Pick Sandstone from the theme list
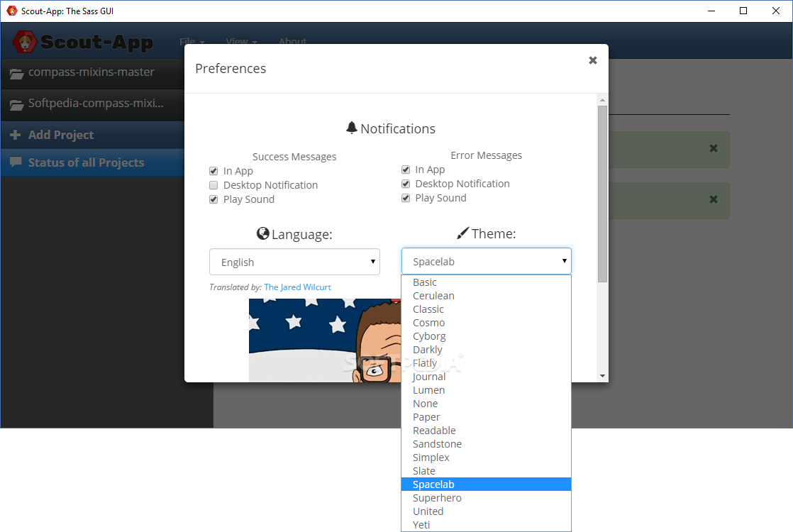Viewport: 793px width, 532px height. [486, 444]
